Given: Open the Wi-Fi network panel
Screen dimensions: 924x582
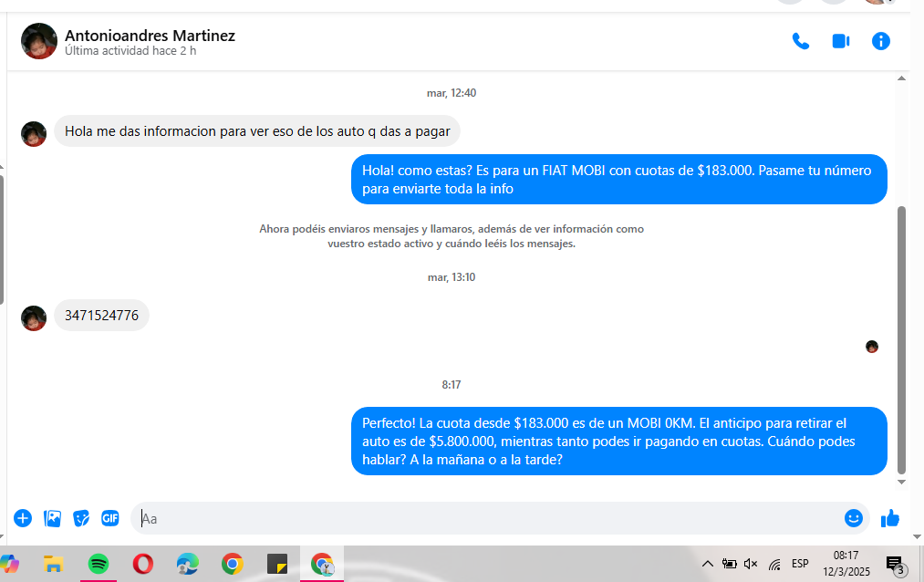Looking at the screenshot, I should (x=774, y=565).
